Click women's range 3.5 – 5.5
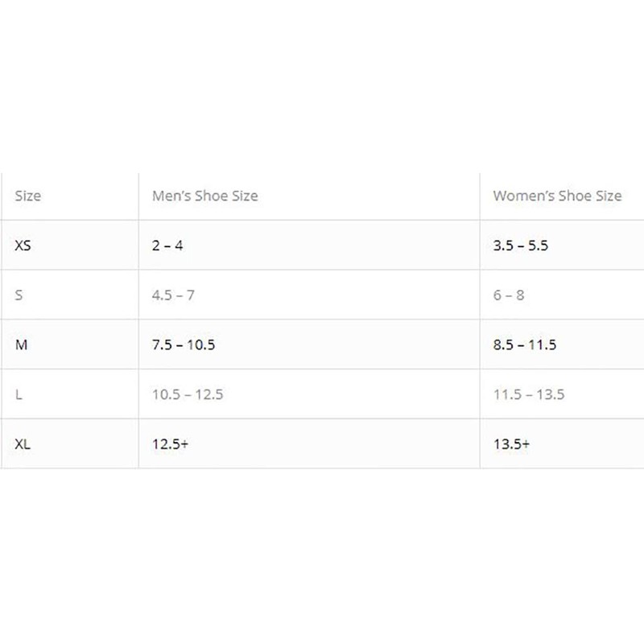Image resolution: width=644 pixels, height=644 pixels. tap(520, 246)
